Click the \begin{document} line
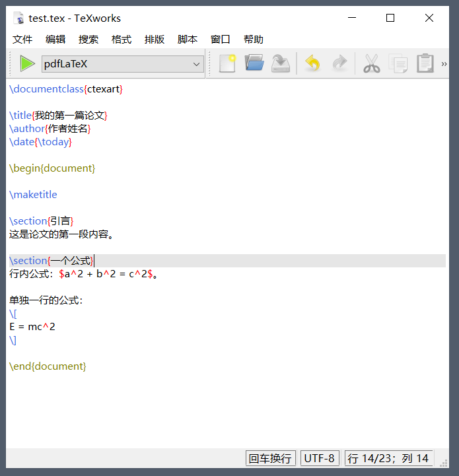 [x=52, y=168]
